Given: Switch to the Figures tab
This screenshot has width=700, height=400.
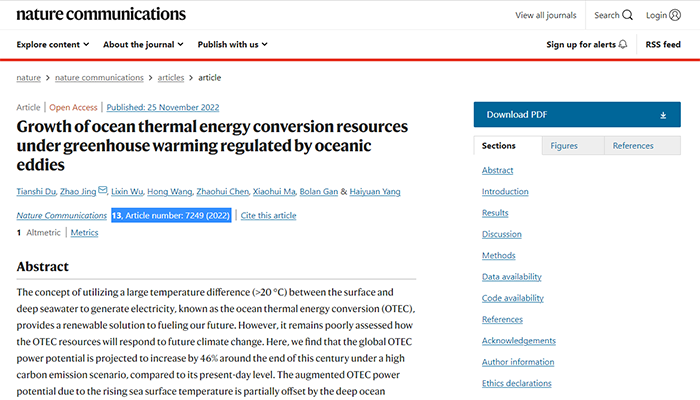Looking at the screenshot, I should (564, 146).
